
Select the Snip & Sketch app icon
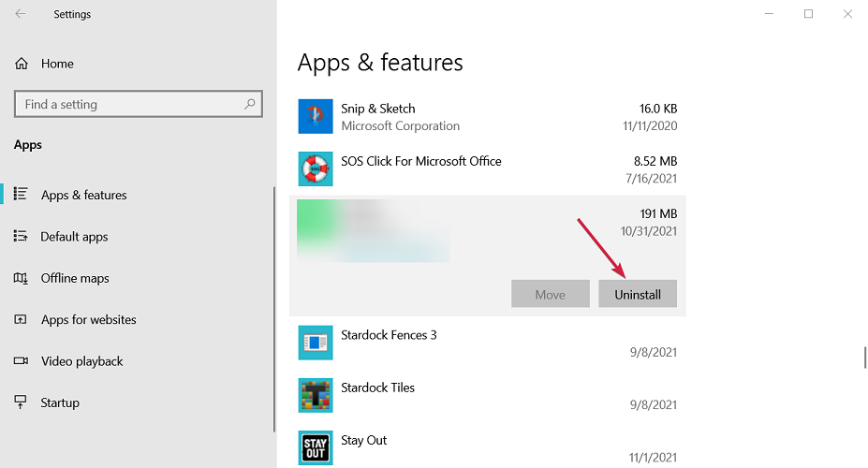(316, 116)
